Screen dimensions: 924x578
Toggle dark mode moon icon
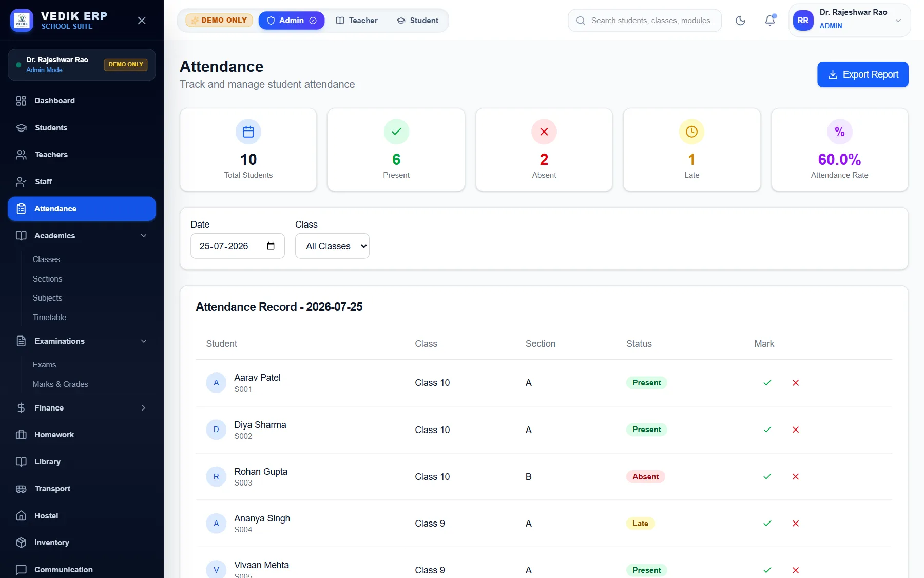740,21
